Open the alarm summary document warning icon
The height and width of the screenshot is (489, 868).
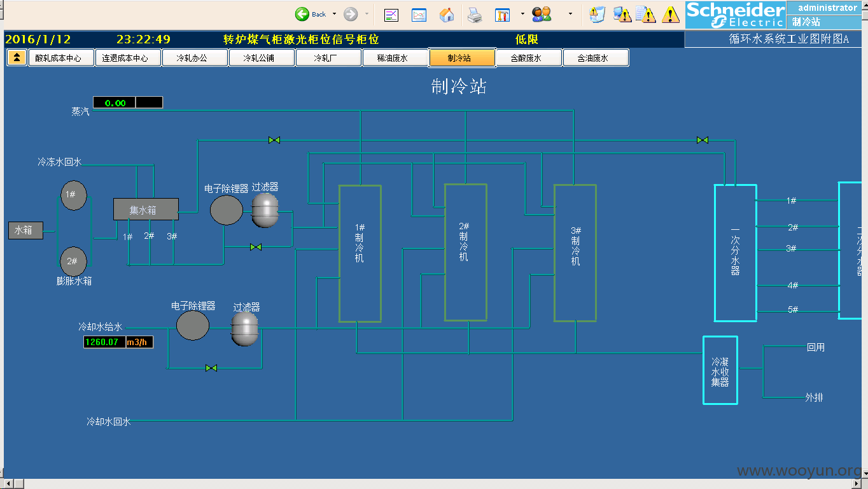pyautogui.click(x=645, y=14)
